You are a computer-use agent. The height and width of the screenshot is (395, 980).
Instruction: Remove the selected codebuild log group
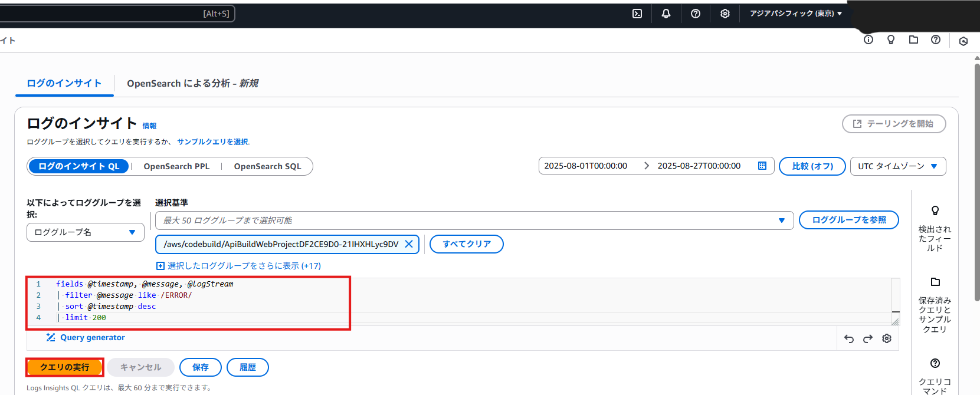409,244
